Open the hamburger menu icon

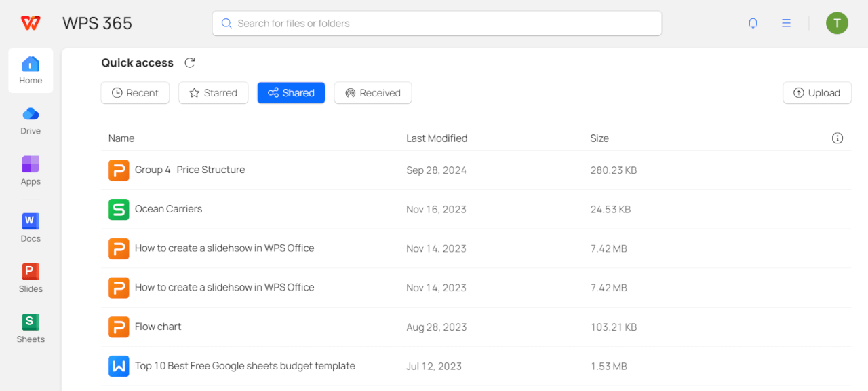(786, 23)
